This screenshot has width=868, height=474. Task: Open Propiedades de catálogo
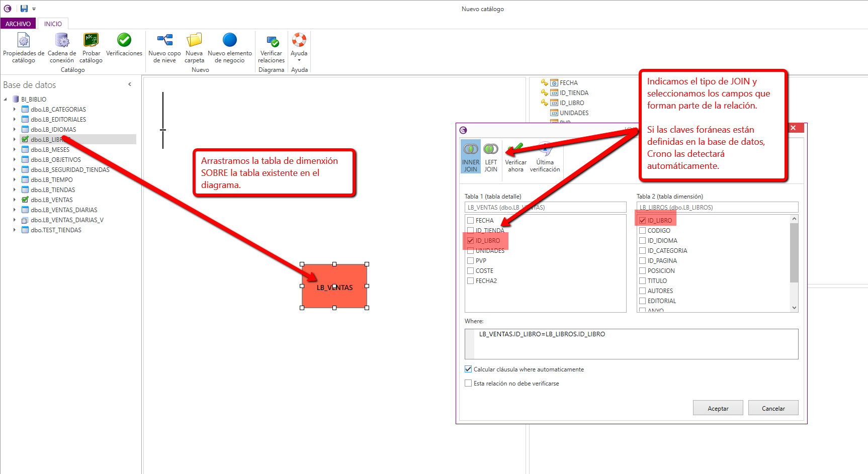pos(24,48)
